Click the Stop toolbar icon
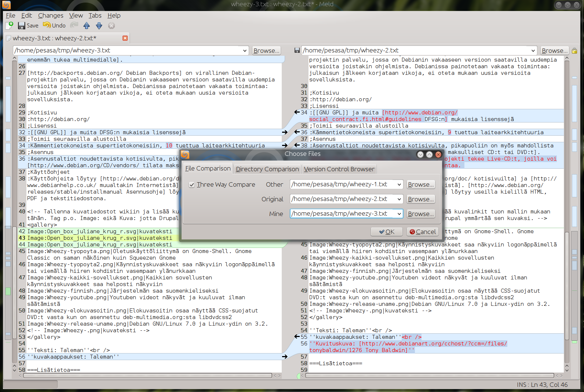Screen dimensions: 584x392 coord(112,25)
